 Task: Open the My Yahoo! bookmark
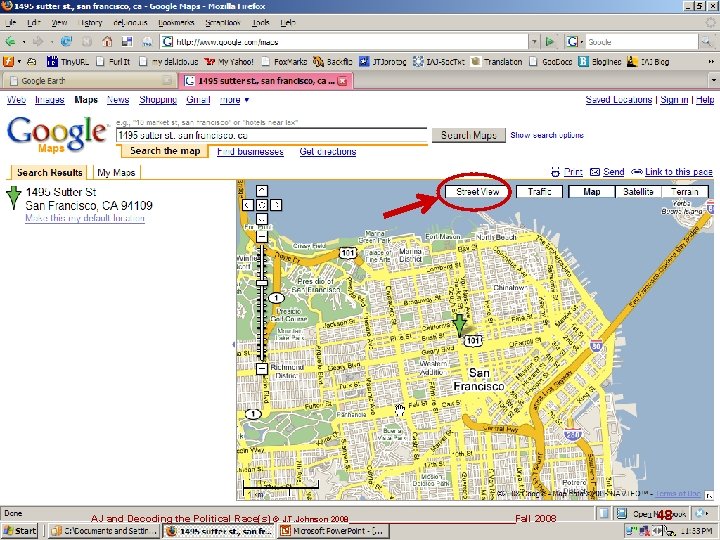[x=229, y=62]
